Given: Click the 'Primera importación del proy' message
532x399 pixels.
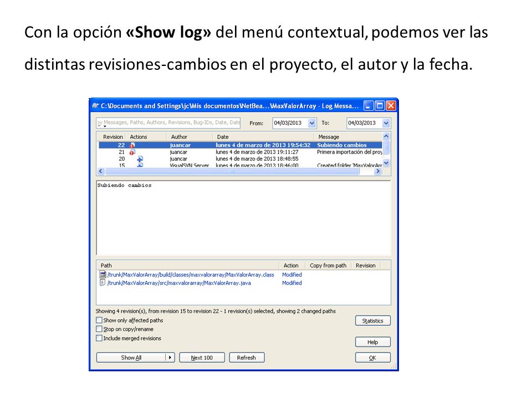Looking at the screenshot, I should 350,152.
